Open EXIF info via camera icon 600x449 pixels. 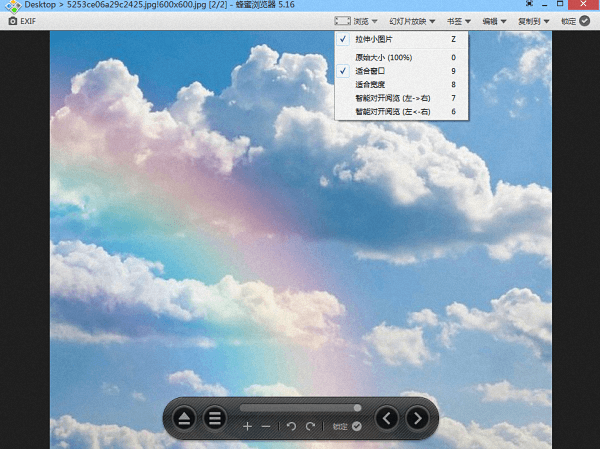click(x=22, y=20)
